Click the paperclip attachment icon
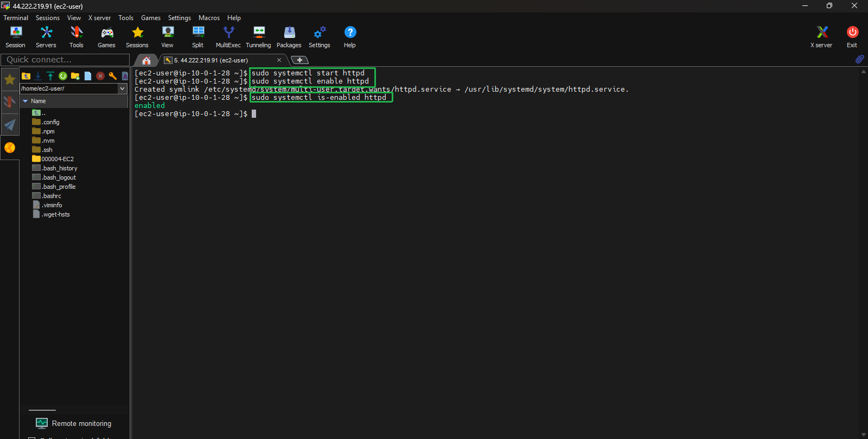This screenshot has width=868, height=439. click(860, 59)
